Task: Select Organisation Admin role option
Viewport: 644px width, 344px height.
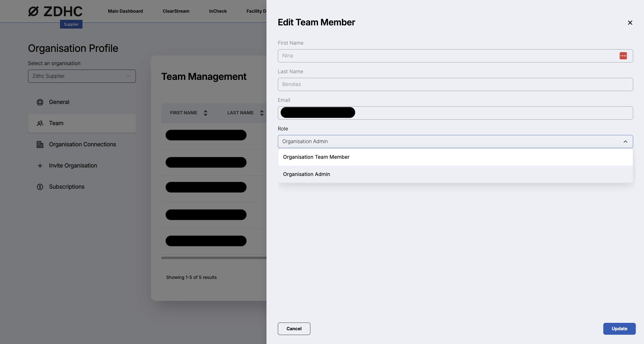Action: [455, 174]
